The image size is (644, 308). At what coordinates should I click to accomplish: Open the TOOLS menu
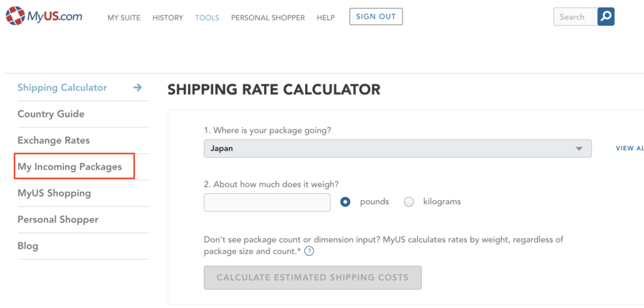207,18
